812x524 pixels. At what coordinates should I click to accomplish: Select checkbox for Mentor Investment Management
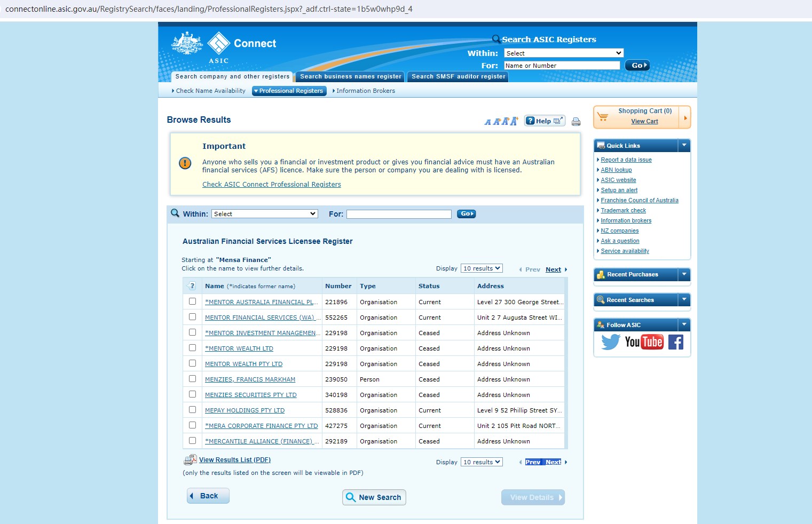(x=192, y=332)
